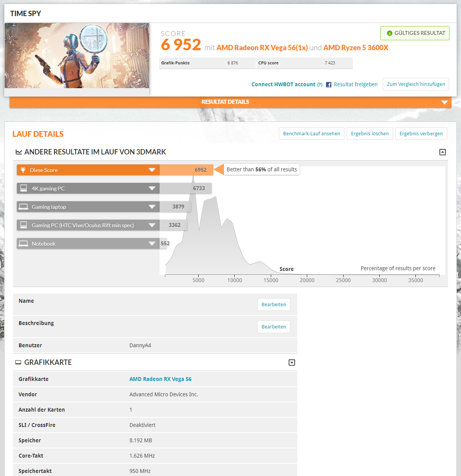The image size is (461, 476).
Task: Click the username DannyA4
Action: click(x=140, y=345)
